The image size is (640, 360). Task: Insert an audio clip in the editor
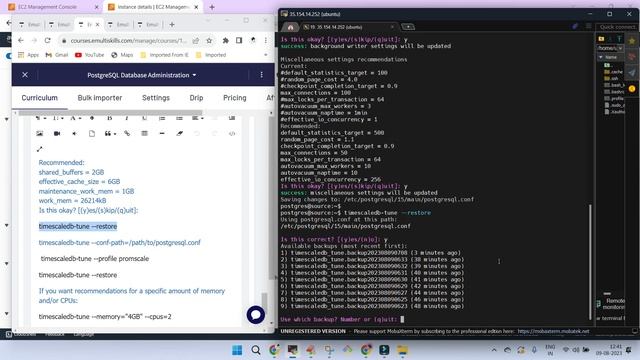[75, 133]
